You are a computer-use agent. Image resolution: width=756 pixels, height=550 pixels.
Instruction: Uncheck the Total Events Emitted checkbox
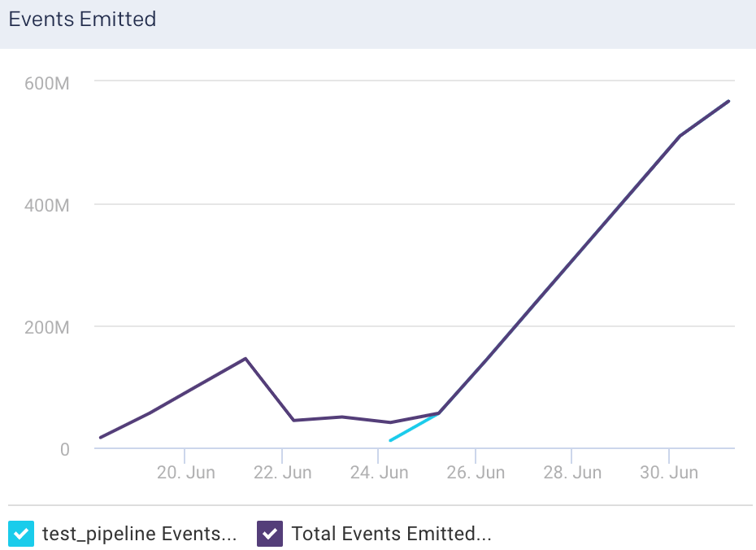[x=270, y=534]
